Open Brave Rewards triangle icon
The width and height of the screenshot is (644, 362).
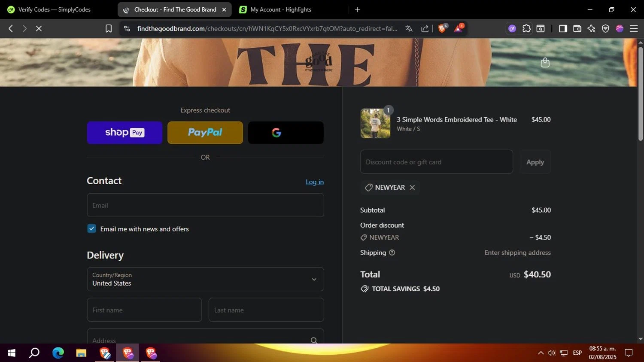tap(458, 28)
